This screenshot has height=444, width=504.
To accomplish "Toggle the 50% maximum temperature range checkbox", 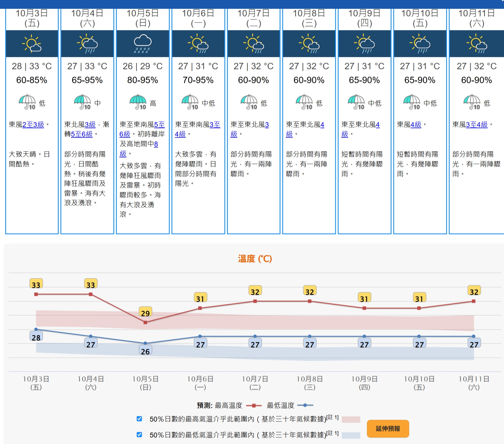I will [139, 419].
